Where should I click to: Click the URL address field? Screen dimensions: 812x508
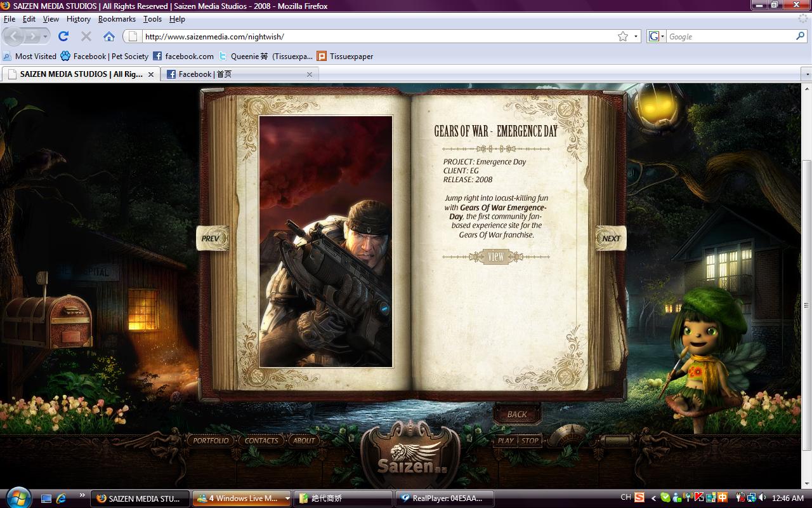point(379,36)
